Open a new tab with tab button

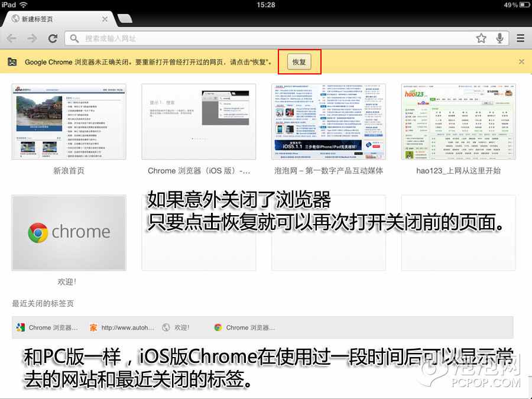[125, 19]
